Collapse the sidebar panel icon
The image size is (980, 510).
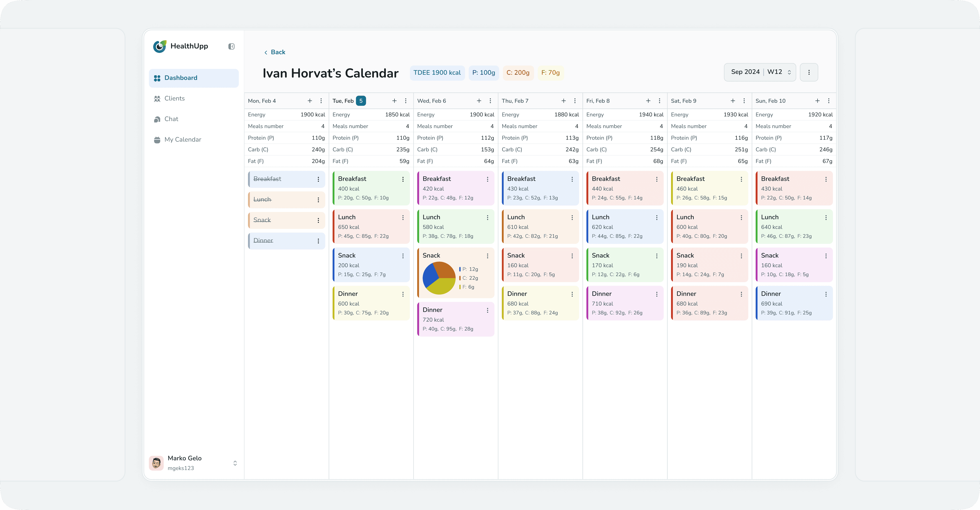tap(231, 46)
